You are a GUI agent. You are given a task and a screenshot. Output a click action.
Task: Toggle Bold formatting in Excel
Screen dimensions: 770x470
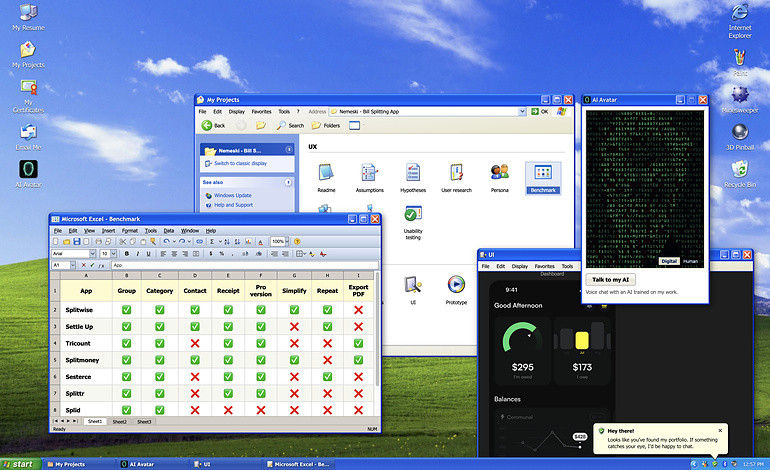coord(127,254)
